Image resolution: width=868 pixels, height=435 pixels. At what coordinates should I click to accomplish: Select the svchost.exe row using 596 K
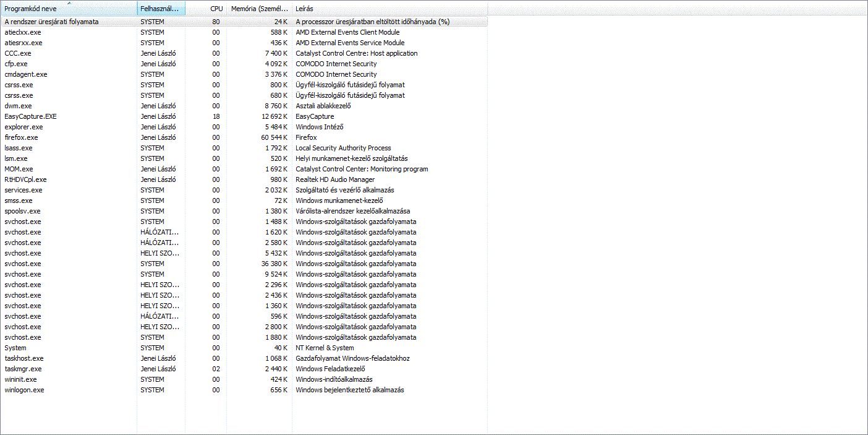pyautogui.click(x=244, y=316)
